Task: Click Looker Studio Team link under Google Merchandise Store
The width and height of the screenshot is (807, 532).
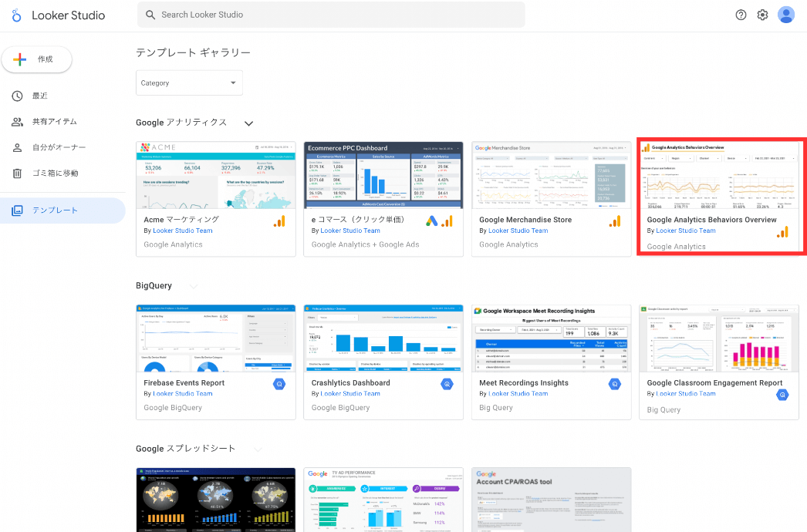Action: [x=518, y=231]
